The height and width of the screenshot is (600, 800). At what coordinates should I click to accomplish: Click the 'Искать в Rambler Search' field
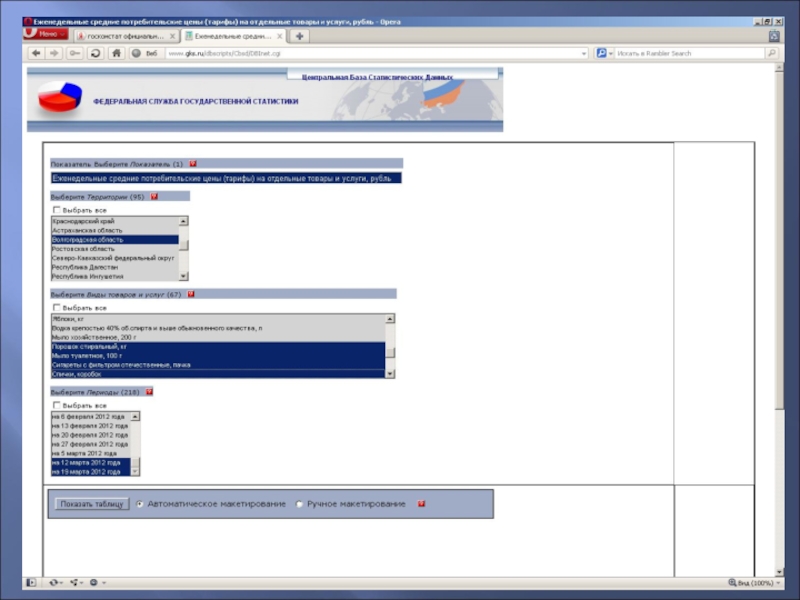tap(690, 53)
